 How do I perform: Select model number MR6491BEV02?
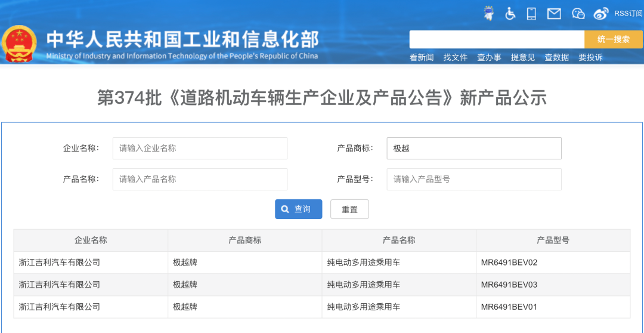pyautogui.click(x=509, y=263)
